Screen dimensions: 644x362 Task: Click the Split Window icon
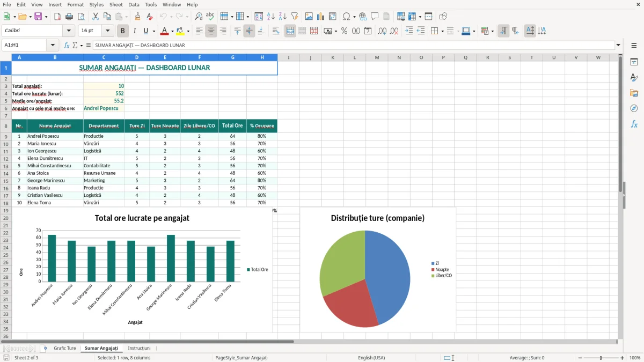(x=429, y=17)
